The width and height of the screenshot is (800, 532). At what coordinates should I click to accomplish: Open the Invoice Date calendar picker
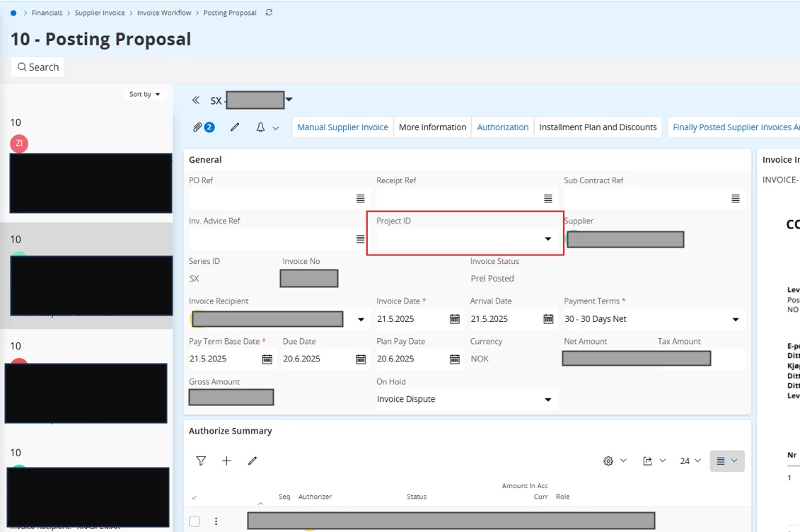pyautogui.click(x=455, y=319)
